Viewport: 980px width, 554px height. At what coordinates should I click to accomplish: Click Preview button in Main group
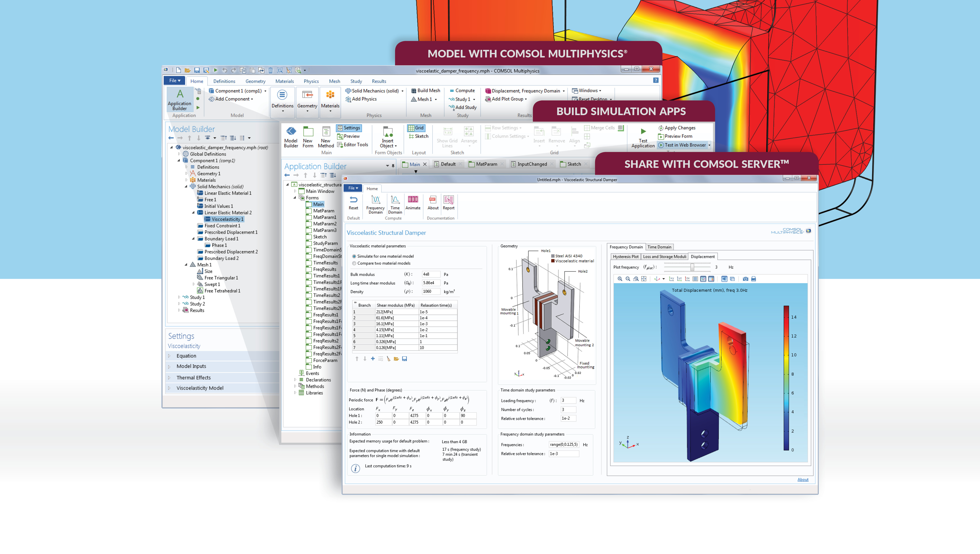[x=348, y=136]
